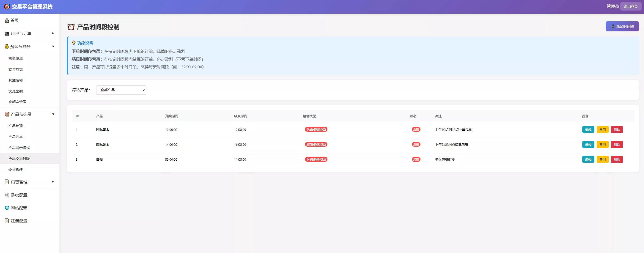The height and width of the screenshot is (253, 644).
Task: Click the form icon for 注册配置
Action: (x=7, y=221)
